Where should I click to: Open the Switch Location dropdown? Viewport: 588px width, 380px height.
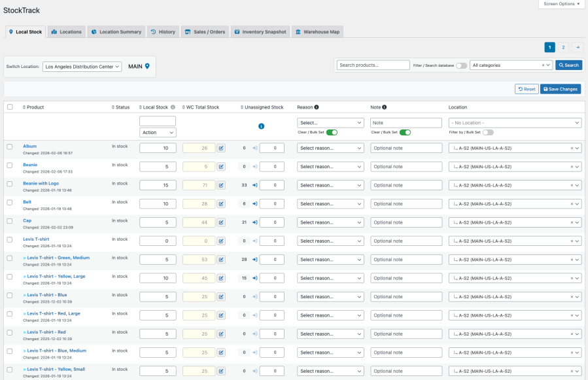(82, 67)
